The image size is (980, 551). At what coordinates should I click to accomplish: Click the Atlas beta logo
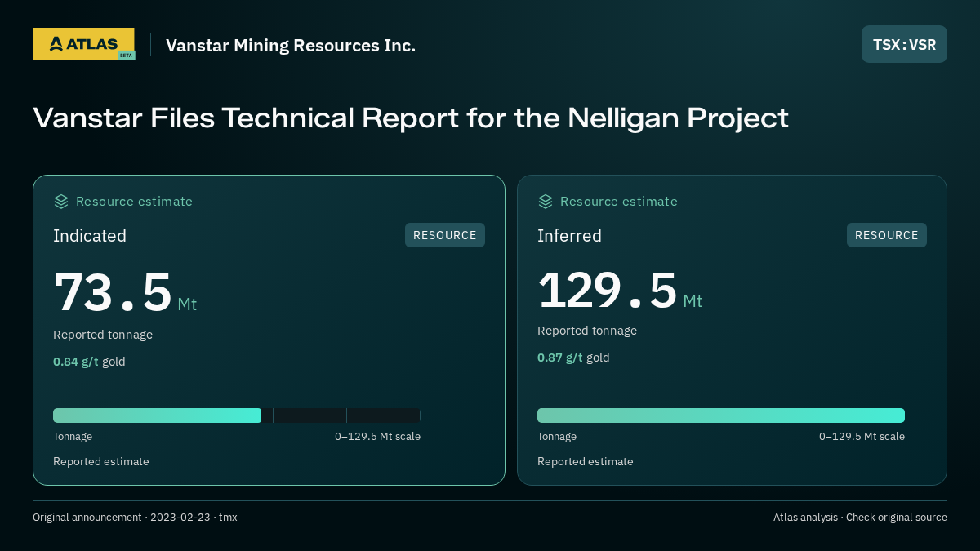point(83,44)
